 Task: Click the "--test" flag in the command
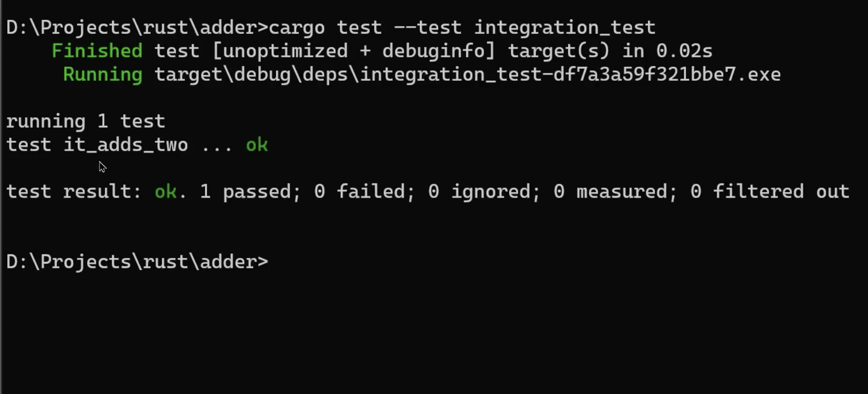428,28
